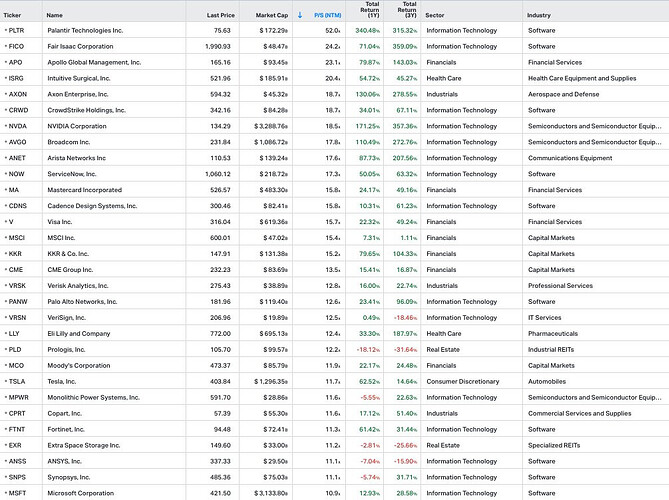Select the ISRG ticker cell
This screenshot has width=669, height=500.
coord(16,78)
